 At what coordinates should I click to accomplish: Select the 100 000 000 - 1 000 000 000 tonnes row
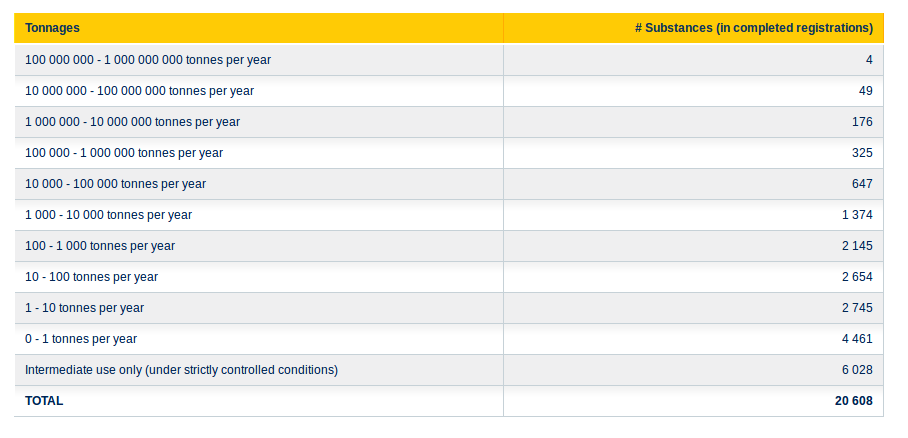tap(449, 60)
